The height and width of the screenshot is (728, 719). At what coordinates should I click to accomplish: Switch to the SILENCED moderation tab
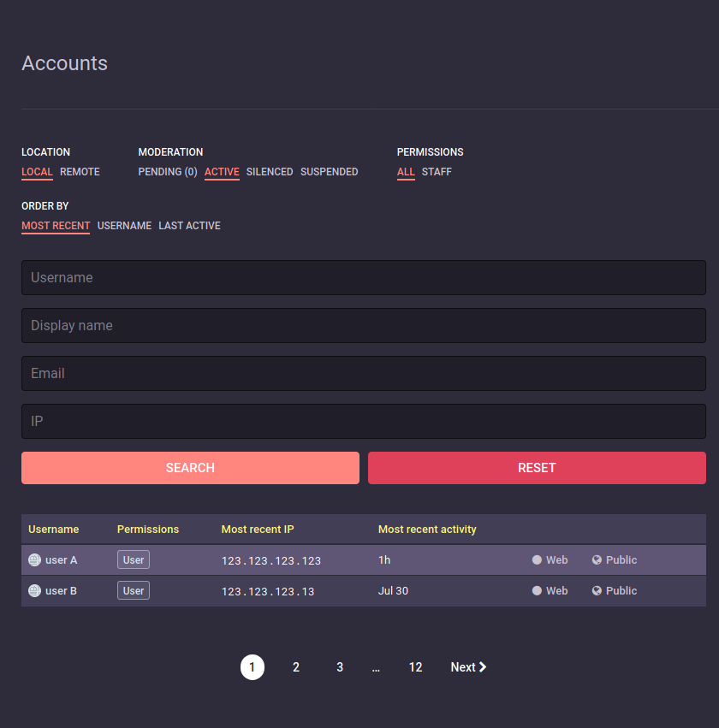click(269, 171)
